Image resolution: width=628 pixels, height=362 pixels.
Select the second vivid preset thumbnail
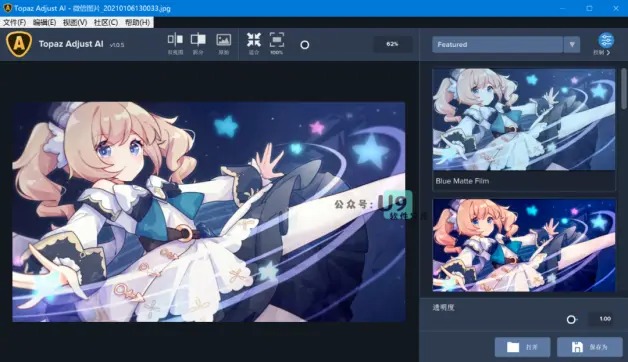click(x=523, y=245)
